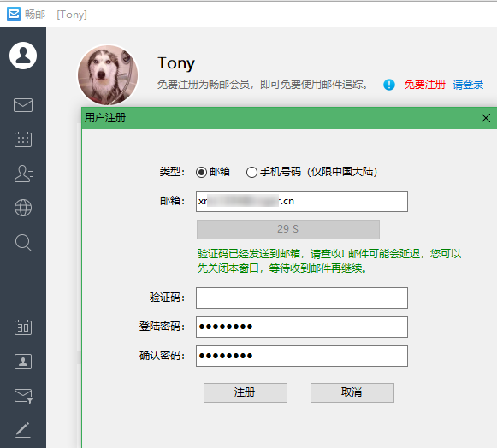This screenshot has width=497, height=448.
Task: Select the 邮箱 radio button
Action: pos(201,172)
